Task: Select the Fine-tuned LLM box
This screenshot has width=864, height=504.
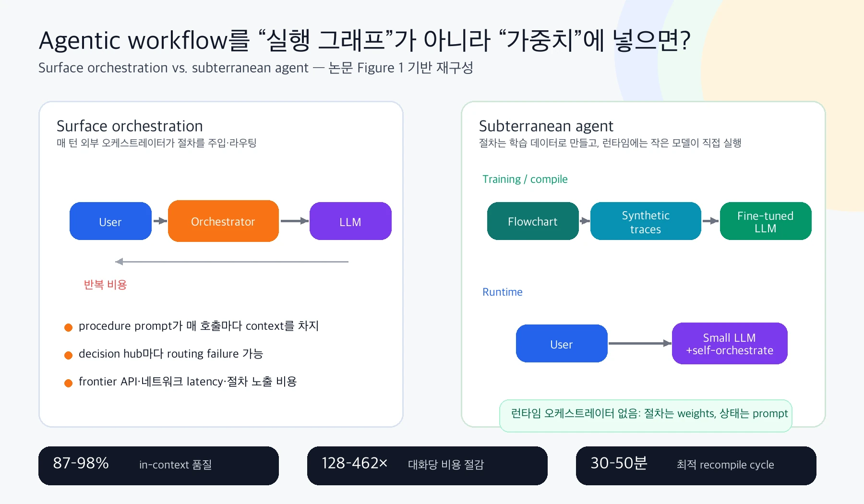Action: coord(766,221)
